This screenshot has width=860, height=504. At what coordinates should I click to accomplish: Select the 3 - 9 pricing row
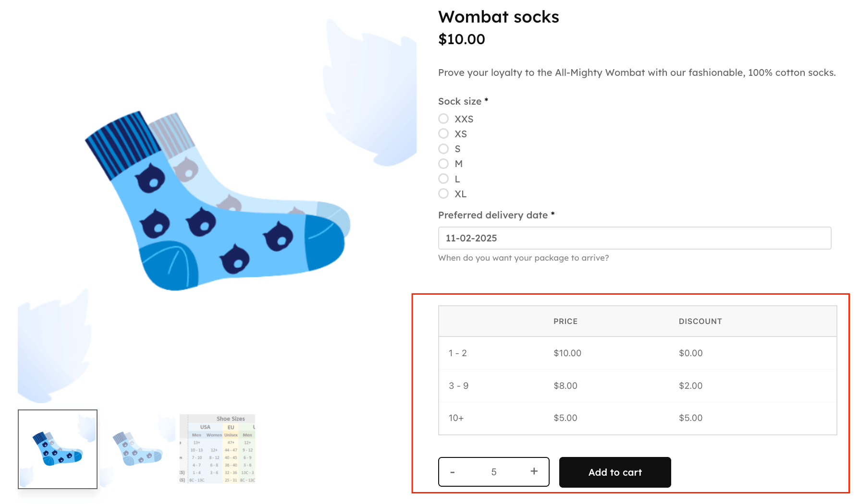click(565, 385)
